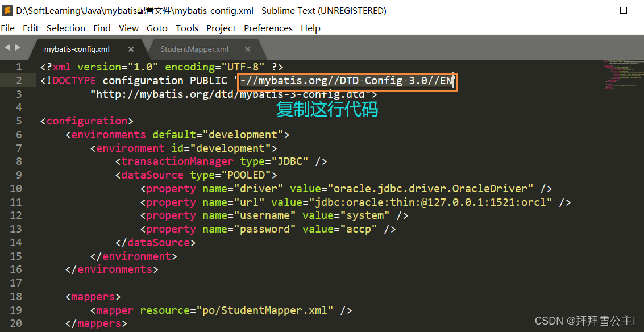Click the closing mappers tag on line 20
The height and width of the screenshot is (332, 644).
[x=96, y=323]
